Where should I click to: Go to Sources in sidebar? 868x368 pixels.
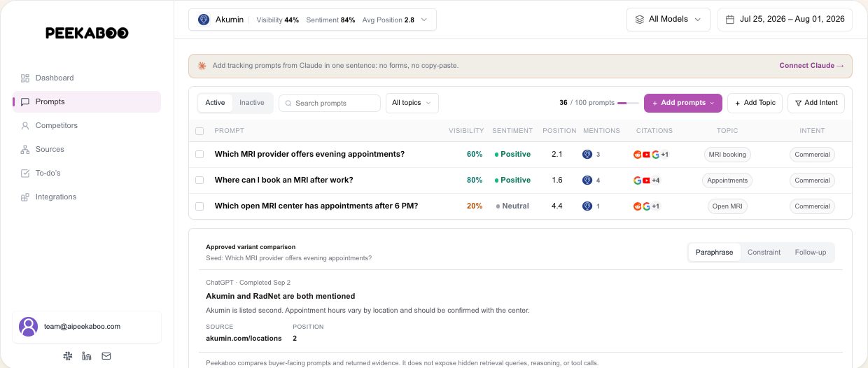[x=87, y=149]
